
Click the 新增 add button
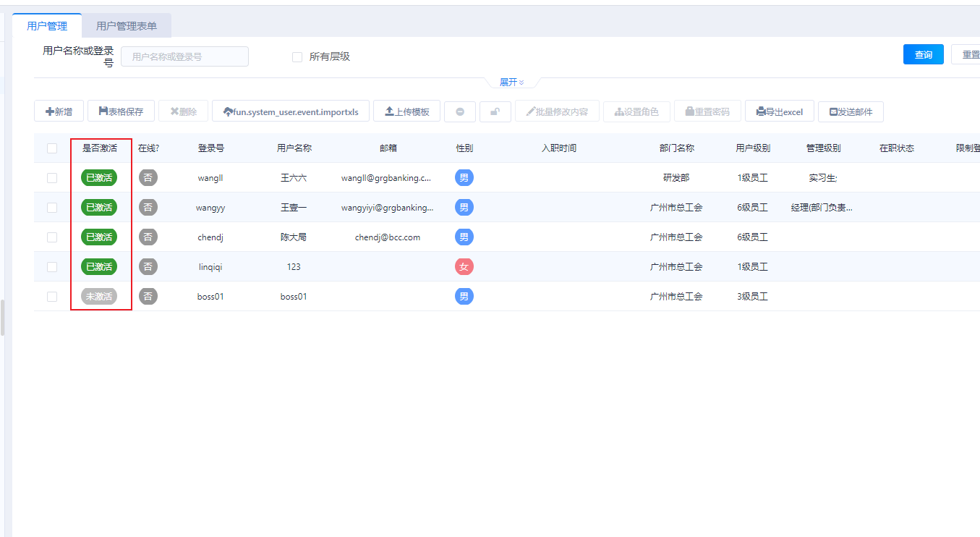[x=59, y=111]
